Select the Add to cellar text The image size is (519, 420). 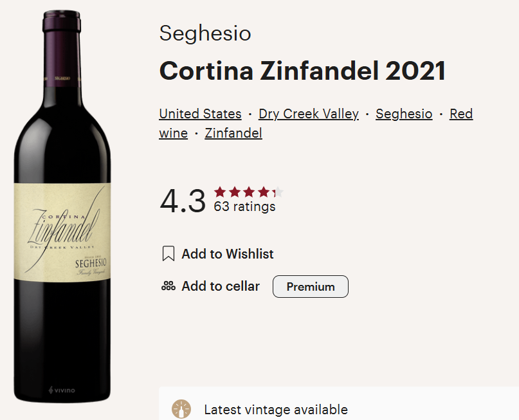pyautogui.click(x=221, y=286)
